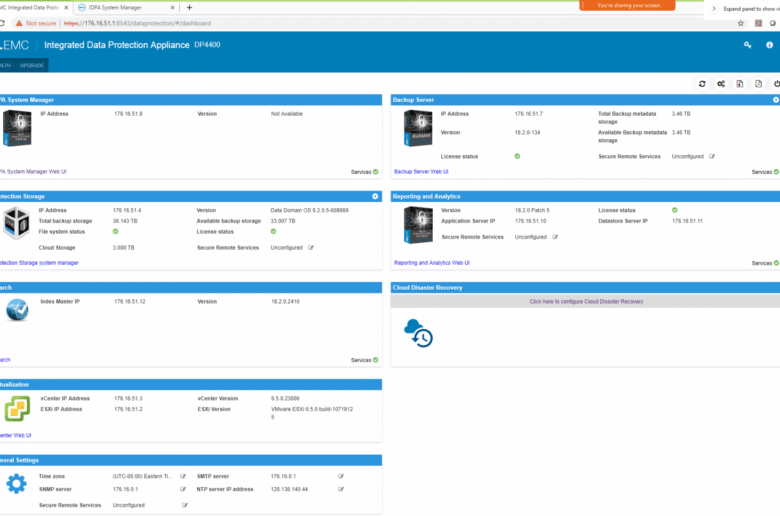Edit General Settings Secure Remote Services
This screenshot has width=780, height=516.
185,505
